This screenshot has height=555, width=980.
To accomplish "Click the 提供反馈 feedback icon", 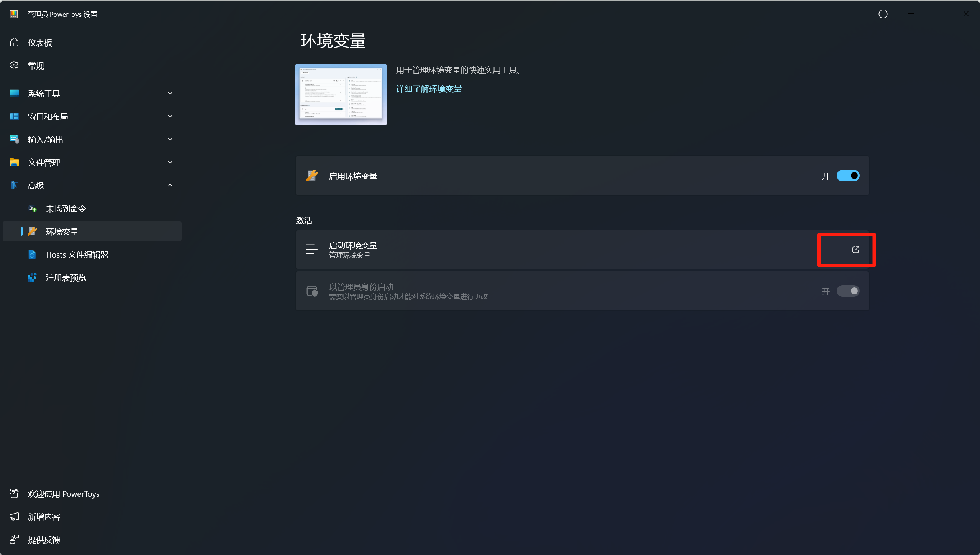I will 14,539.
